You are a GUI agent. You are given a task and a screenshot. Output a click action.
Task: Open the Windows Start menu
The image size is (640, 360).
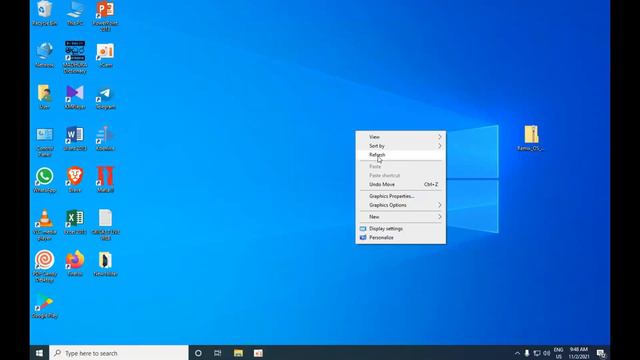pyautogui.click(x=39, y=353)
